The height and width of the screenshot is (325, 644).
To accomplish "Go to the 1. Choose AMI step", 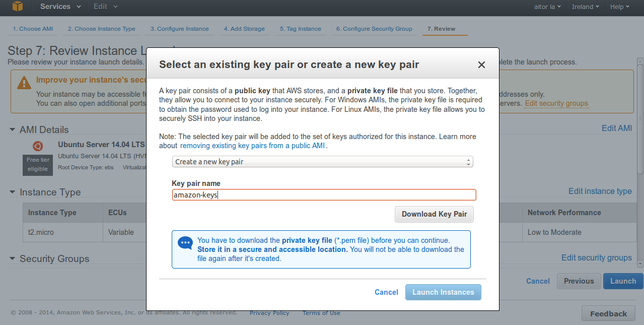I will 33,29.
